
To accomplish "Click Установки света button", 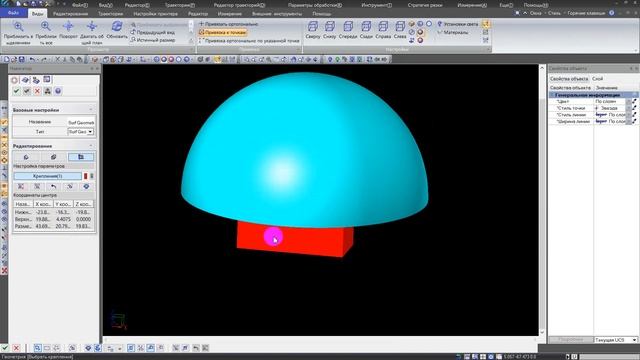I will point(458,24).
